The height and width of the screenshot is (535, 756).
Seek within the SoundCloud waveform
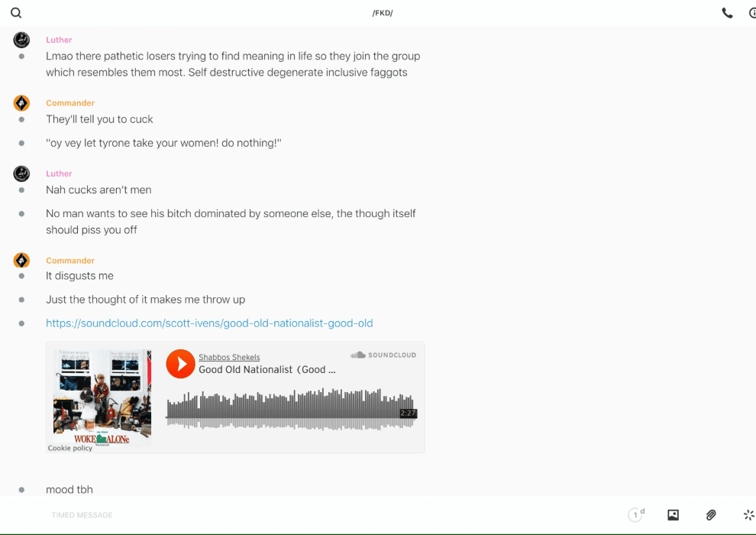pos(290,409)
